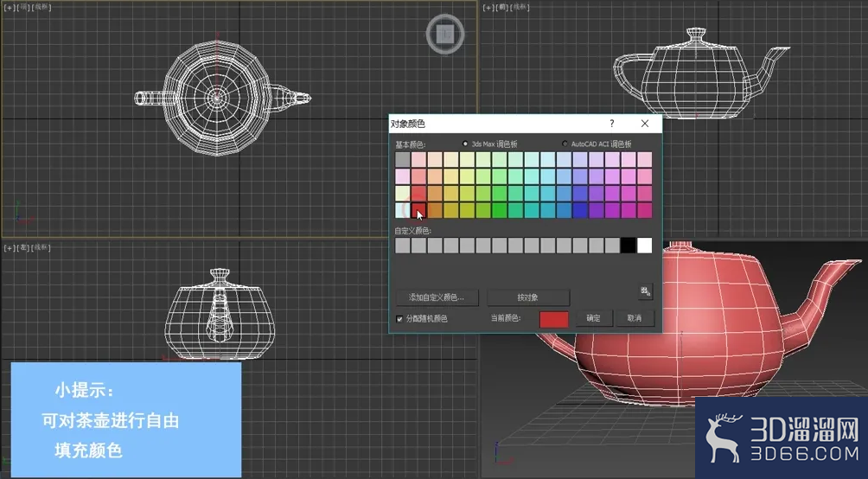Click the 当前颜色: label
Screen dimensions: 868x479
point(506,318)
